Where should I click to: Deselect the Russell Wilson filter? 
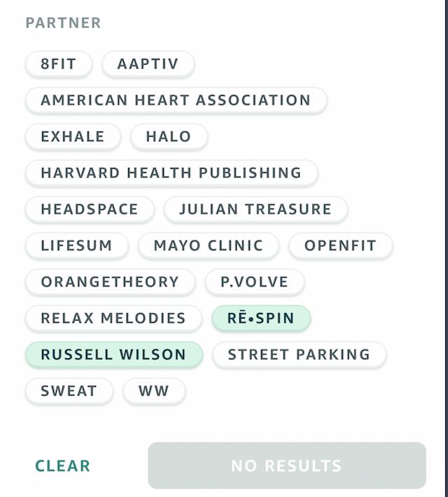(113, 355)
